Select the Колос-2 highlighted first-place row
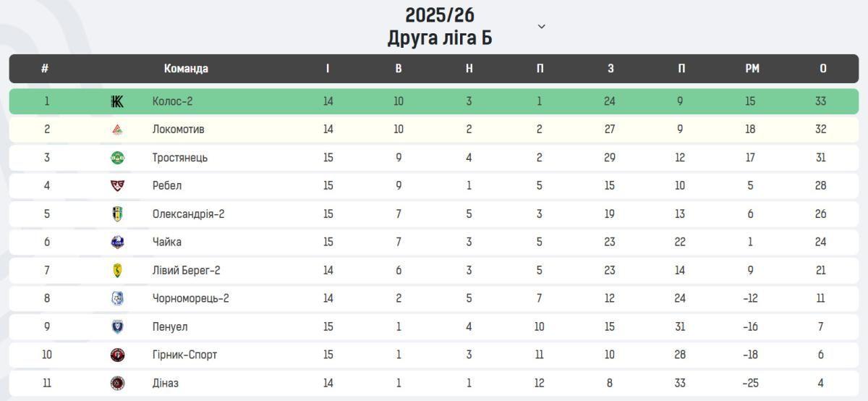This screenshot has height=401, width=868. (434, 101)
